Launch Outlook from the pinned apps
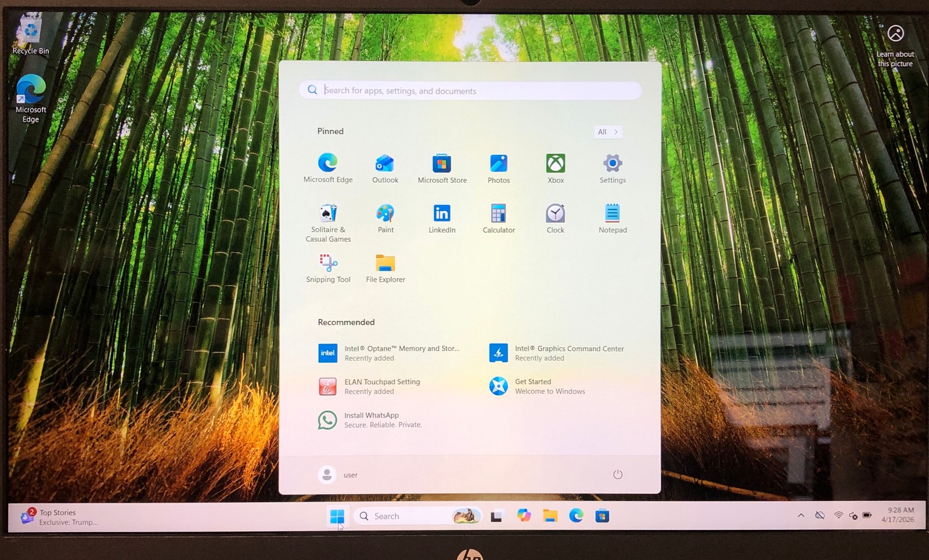The width and height of the screenshot is (929, 560). 385,169
